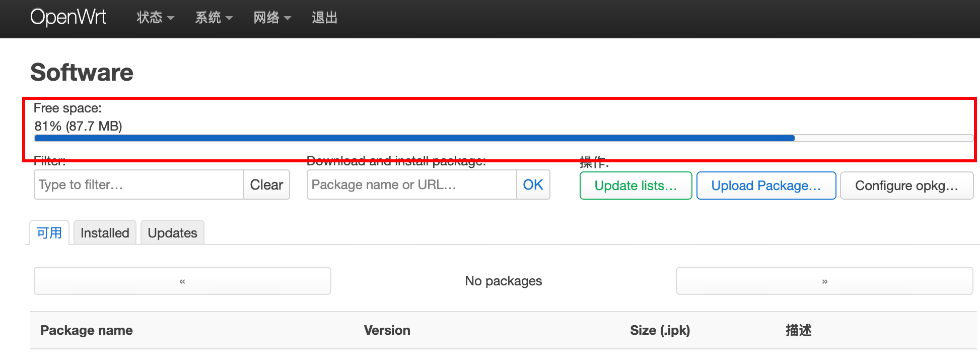Click the Size (.ipk) column header
980x363 pixels.
point(660,330)
